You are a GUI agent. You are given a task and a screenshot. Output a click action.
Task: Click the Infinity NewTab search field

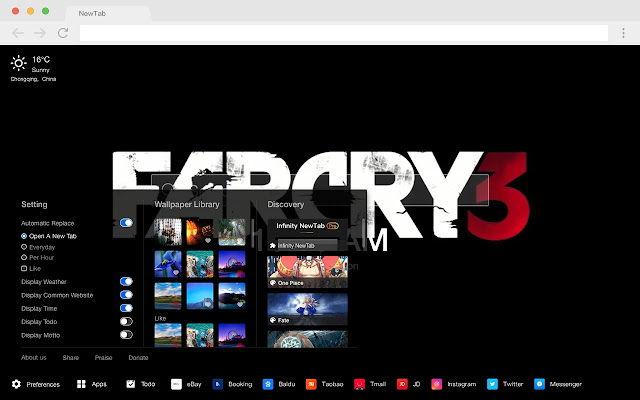[x=307, y=245]
